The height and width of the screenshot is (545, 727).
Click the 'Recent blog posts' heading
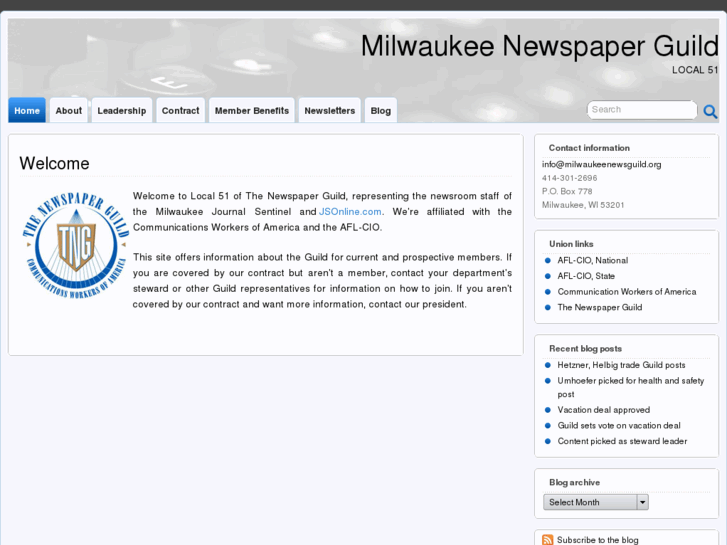click(x=585, y=349)
